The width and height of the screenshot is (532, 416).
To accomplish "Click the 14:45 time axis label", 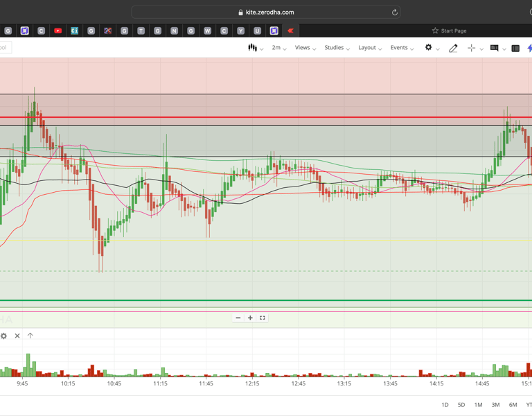I will click(x=482, y=383).
